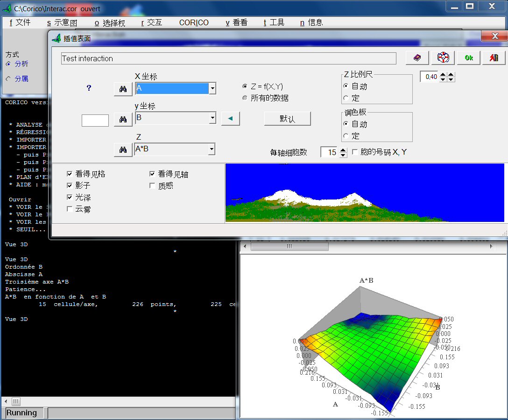Viewport: 508px width, 420px height.
Task: Uncheck the 看得见格 checkbox
Action: (x=70, y=174)
